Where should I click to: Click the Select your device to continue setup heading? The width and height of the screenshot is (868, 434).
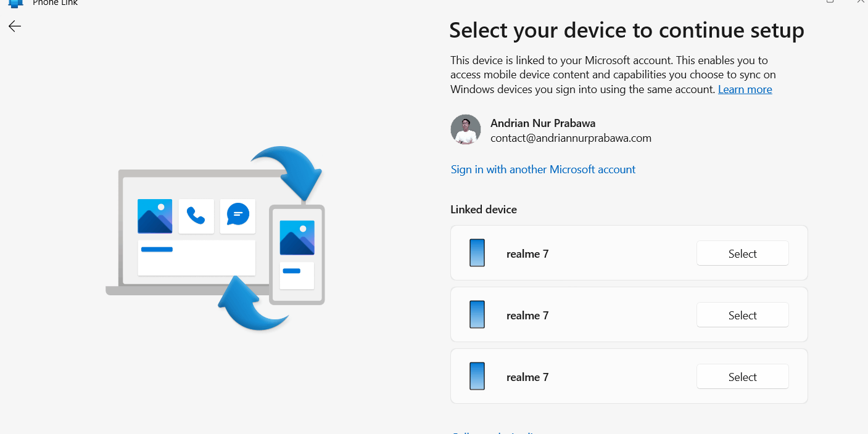627,30
